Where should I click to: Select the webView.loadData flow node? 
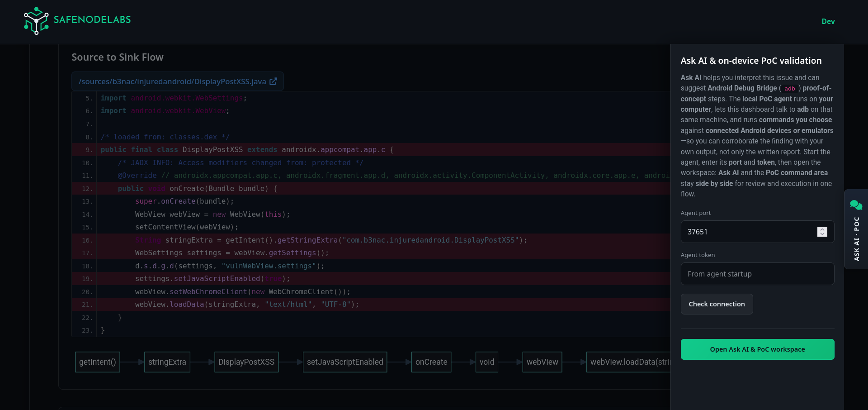[628, 362]
